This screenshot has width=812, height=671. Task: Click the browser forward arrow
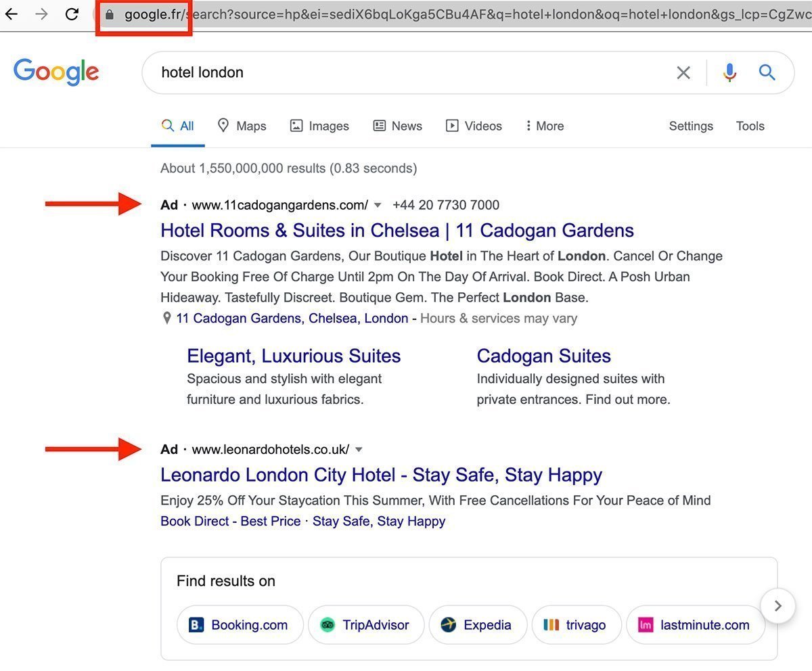click(x=42, y=14)
